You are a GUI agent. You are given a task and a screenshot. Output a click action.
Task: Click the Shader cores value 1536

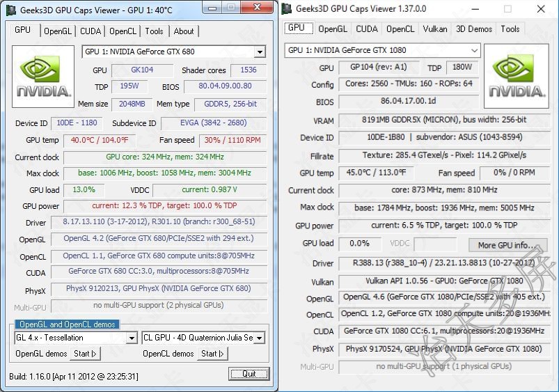point(248,70)
